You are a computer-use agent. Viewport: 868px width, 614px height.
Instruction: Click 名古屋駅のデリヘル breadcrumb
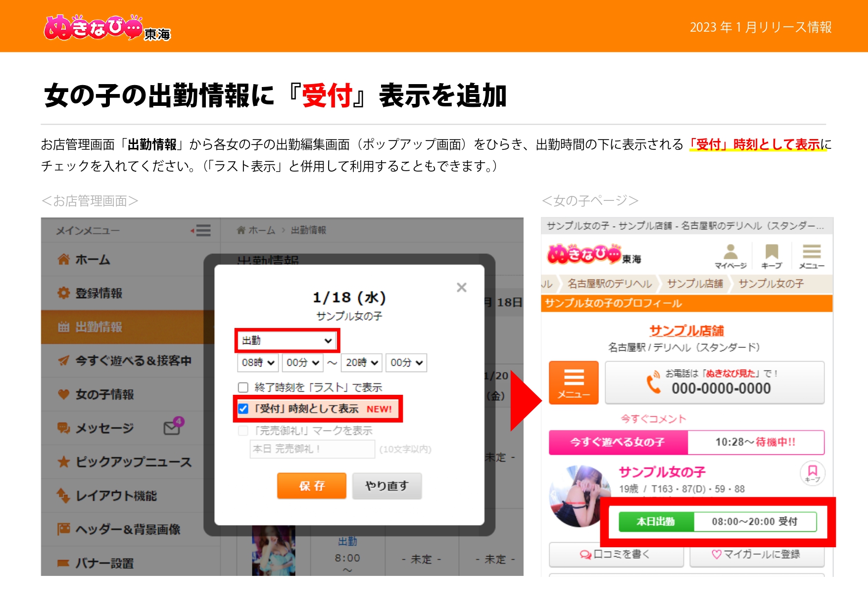[610, 283]
